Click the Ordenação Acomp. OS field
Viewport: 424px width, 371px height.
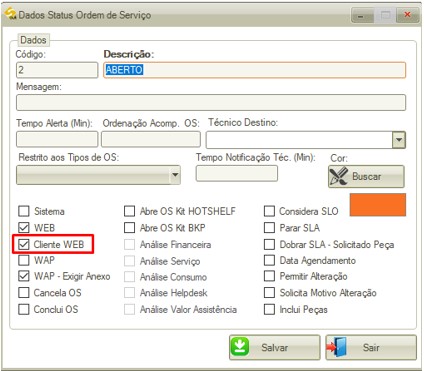[x=151, y=139]
